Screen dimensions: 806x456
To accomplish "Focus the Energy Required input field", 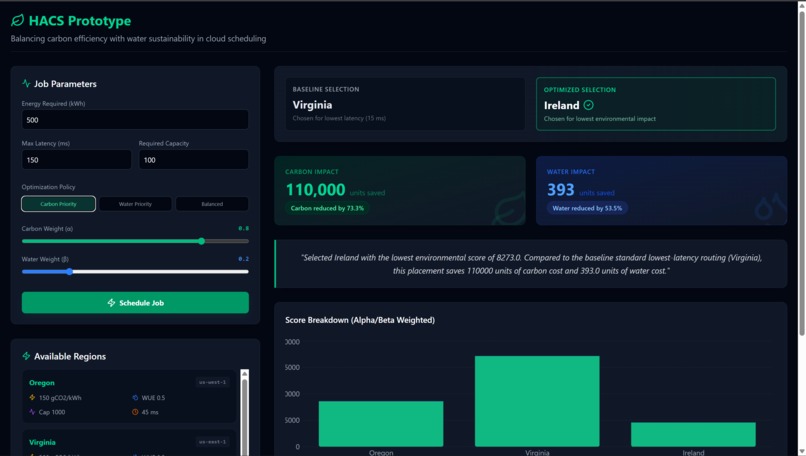I will [x=135, y=120].
